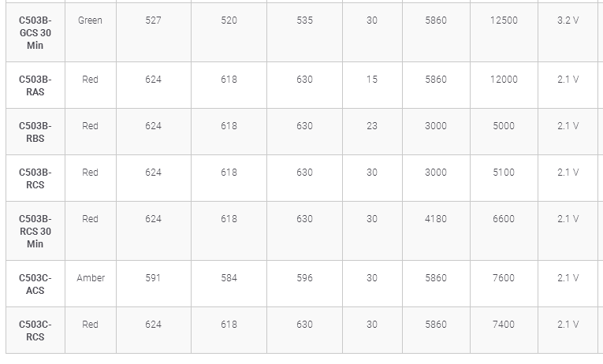Click the 15 value in C503B-RAS row

(x=372, y=79)
